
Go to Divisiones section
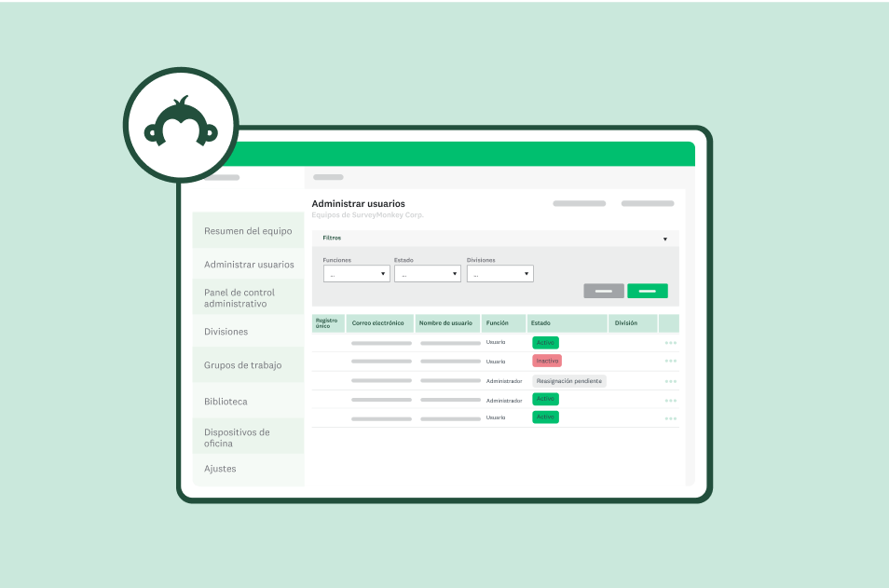click(248, 331)
